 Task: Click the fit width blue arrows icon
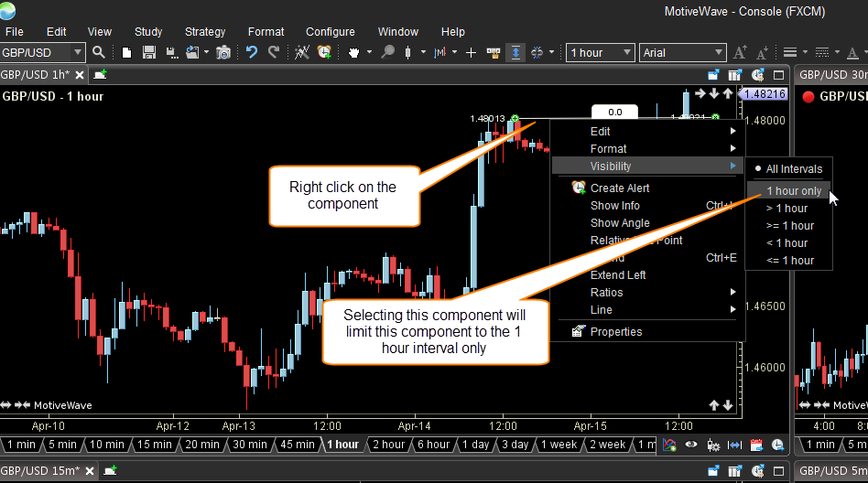[x=734, y=445]
